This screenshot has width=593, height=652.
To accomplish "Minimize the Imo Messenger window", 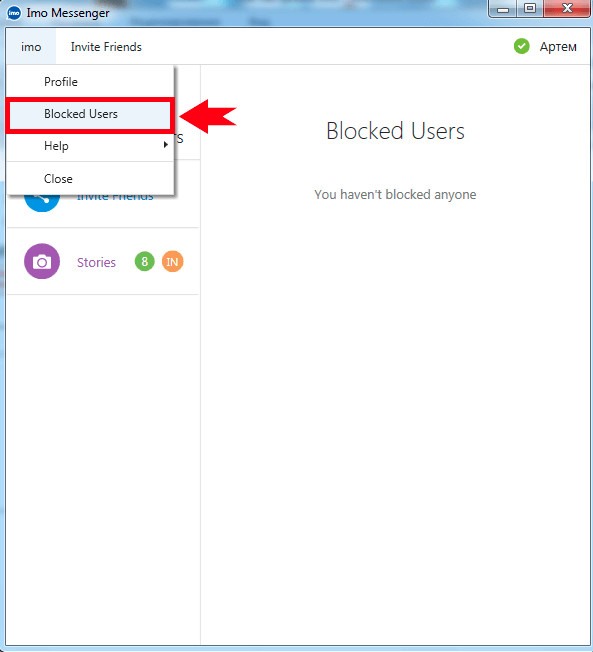I will [503, 9].
